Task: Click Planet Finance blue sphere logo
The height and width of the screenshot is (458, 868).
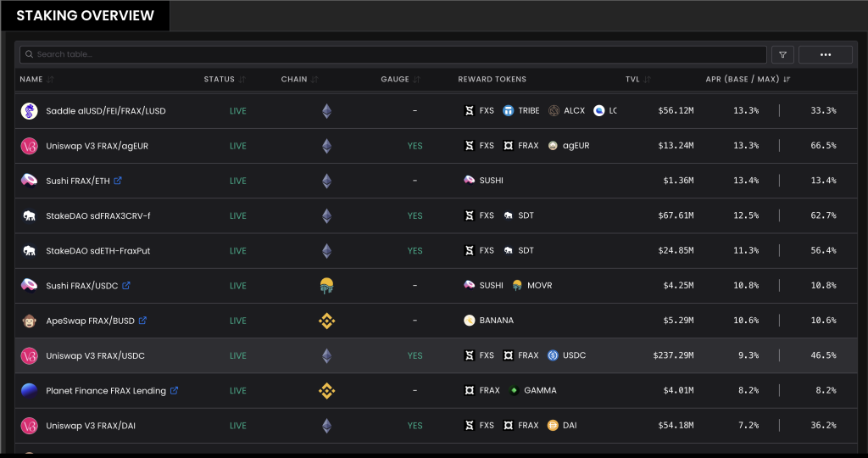Action: 30,390
